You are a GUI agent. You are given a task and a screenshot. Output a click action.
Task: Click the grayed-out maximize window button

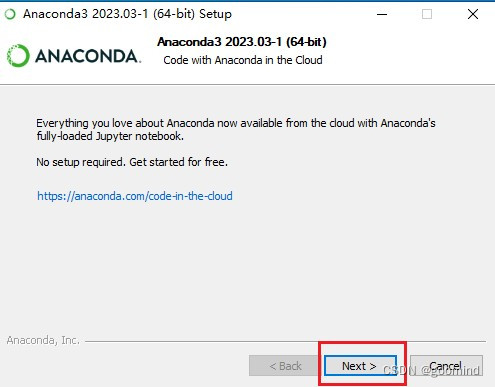coord(427,14)
